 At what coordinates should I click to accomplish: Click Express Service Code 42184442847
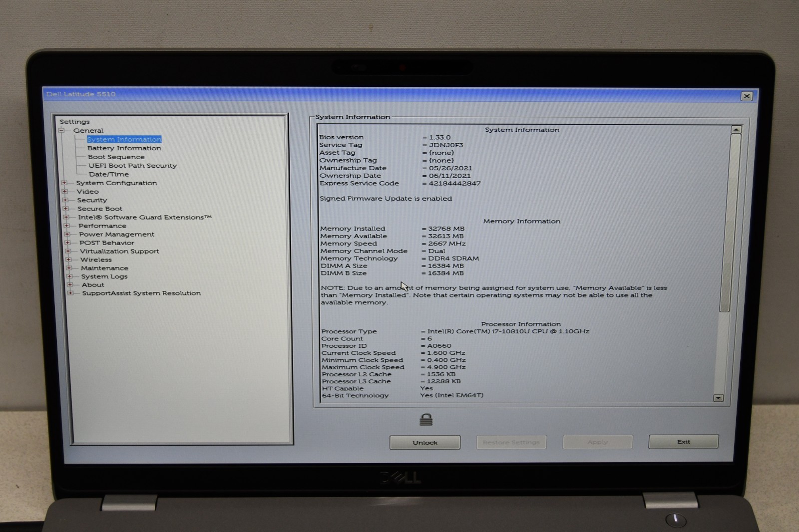click(x=454, y=184)
